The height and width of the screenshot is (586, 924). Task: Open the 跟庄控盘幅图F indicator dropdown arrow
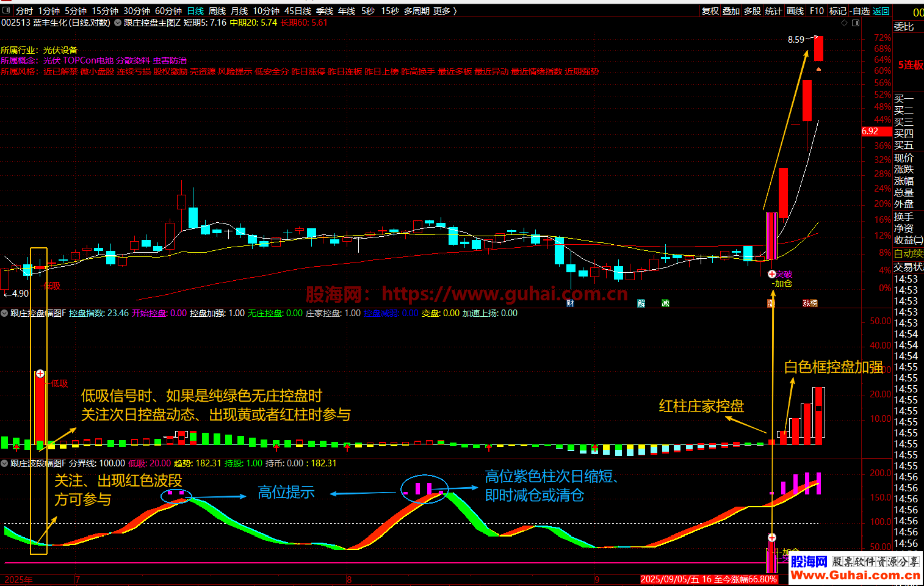point(5,313)
